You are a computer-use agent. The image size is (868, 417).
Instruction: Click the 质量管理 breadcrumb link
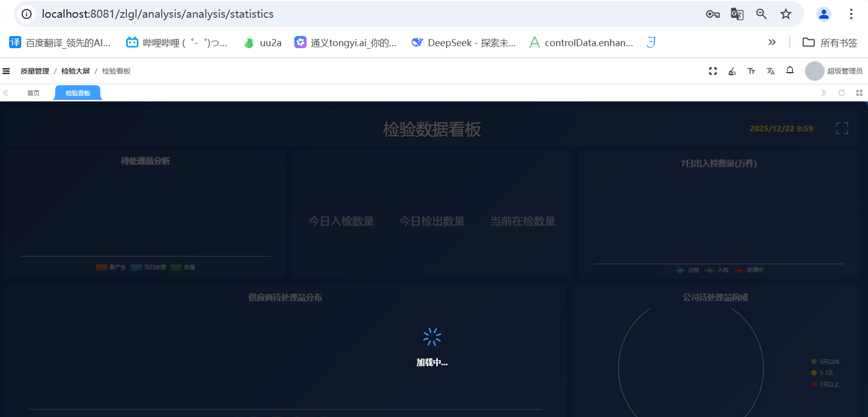(34, 71)
